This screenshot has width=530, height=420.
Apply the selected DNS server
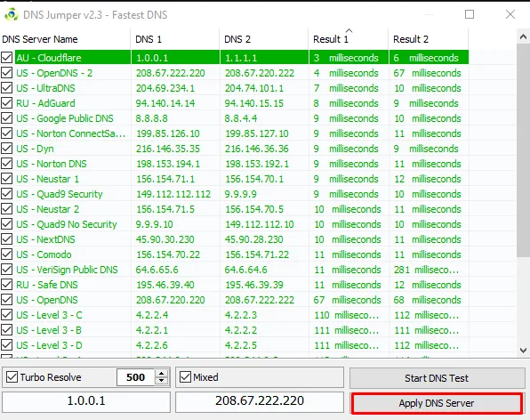(437, 403)
